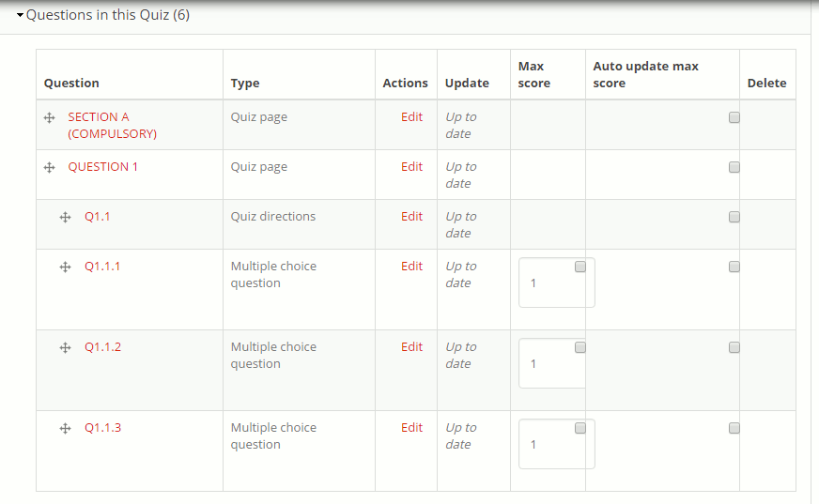The height and width of the screenshot is (504, 819).
Task: Toggle checkbox inside Q1.1.2 max score box
Action: [579, 347]
